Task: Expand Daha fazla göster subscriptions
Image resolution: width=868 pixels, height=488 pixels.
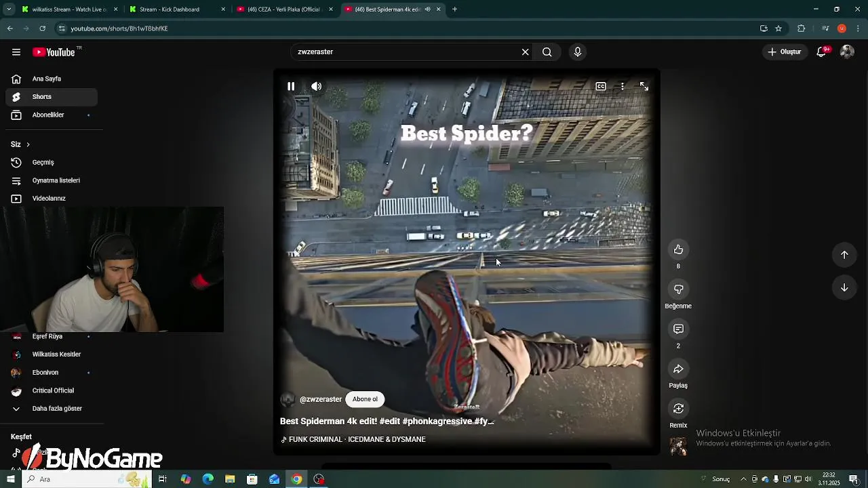Action: 52,409
